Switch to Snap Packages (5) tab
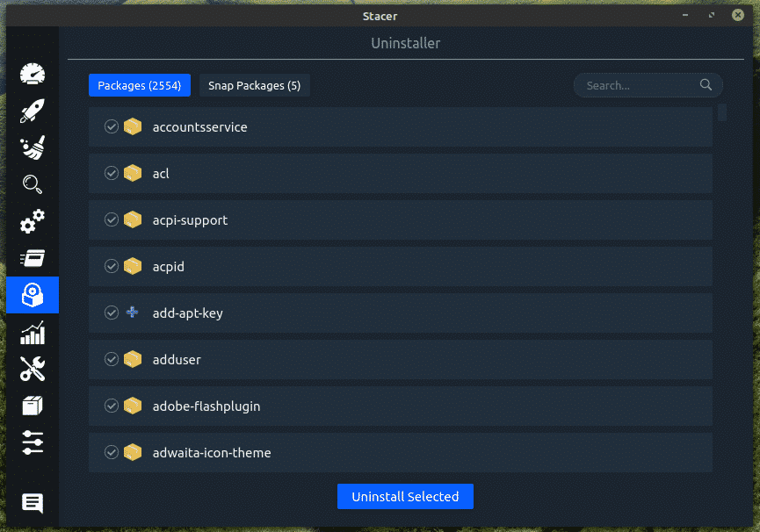This screenshot has height=532, width=760. 255,85
